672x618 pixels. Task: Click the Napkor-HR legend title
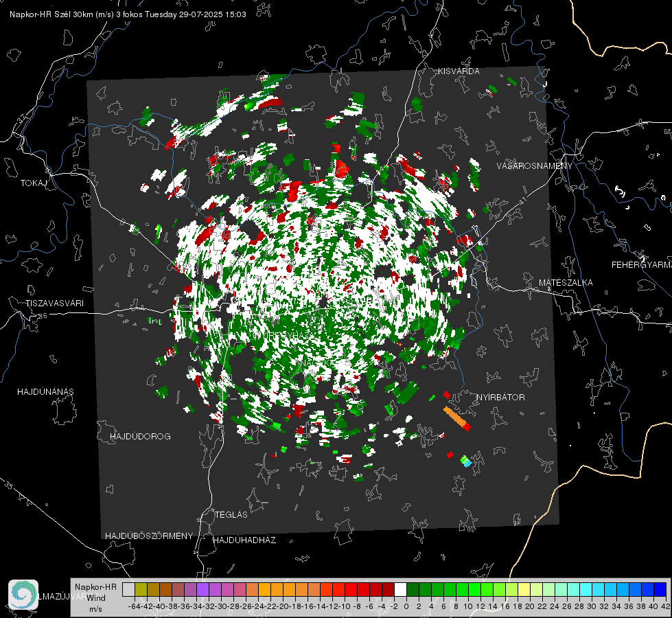coord(95,587)
